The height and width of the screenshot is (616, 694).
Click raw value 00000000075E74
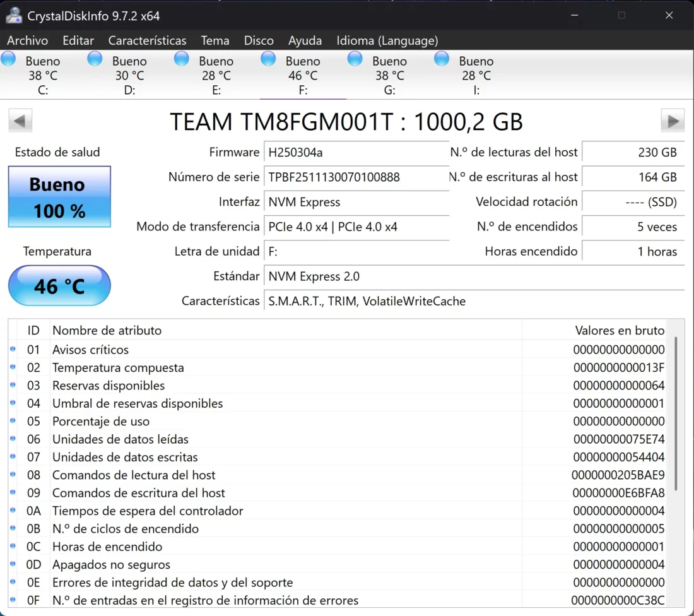[x=619, y=439]
